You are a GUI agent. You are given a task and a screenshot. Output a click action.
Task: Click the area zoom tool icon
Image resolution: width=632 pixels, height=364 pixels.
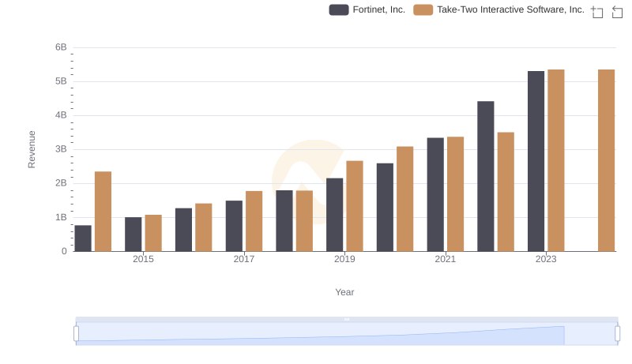[x=597, y=12]
